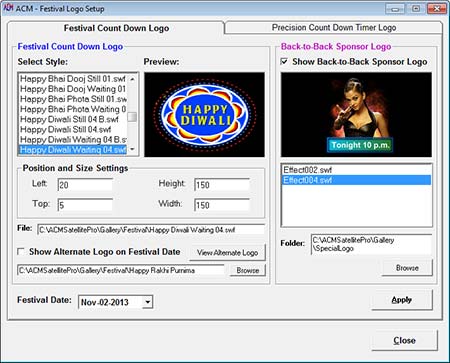
Task: Click the Height value input field
Action: [222, 185]
